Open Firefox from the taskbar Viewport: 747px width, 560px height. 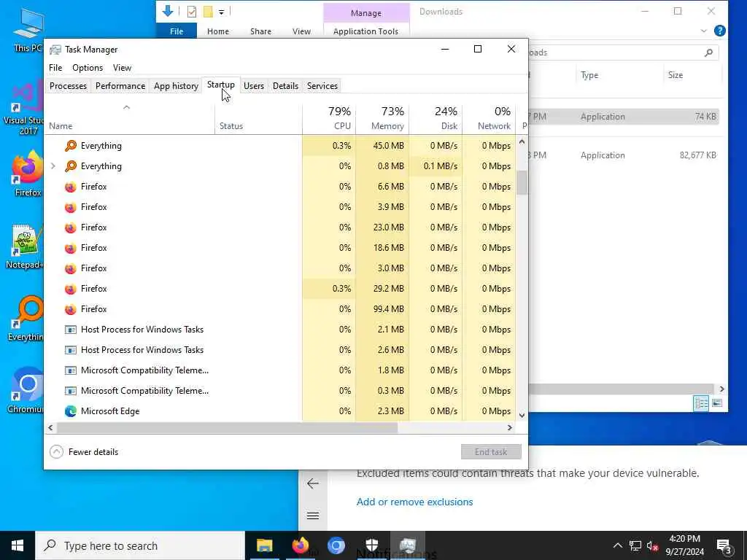tap(300, 545)
